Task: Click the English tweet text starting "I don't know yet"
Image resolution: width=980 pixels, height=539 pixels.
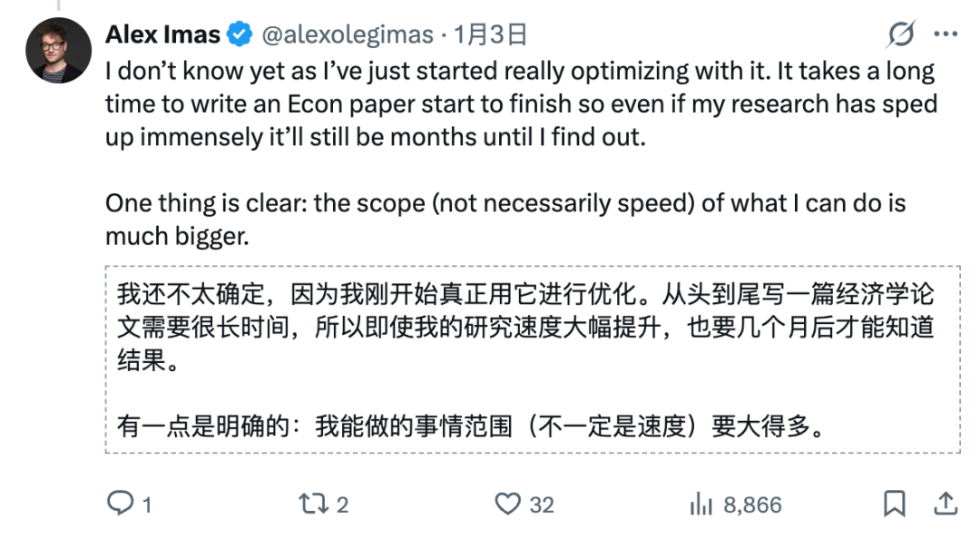Action: [x=517, y=104]
